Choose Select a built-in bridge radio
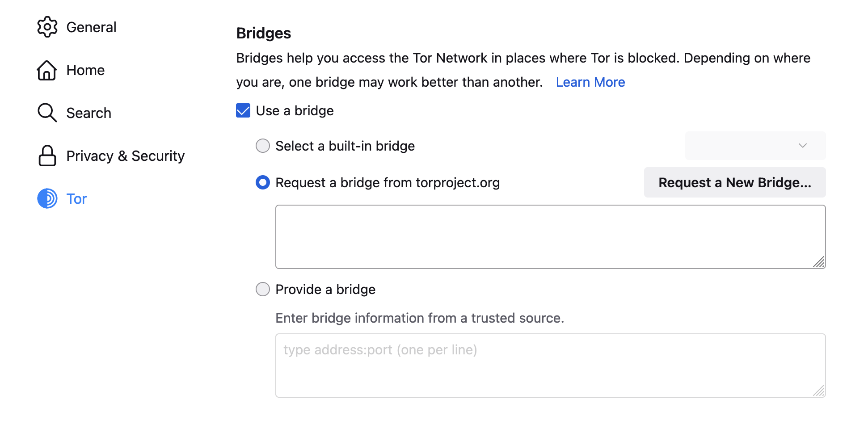Image resolution: width=868 pixels, height=429 pixels. pyautogui.click(x=263, y=146)
